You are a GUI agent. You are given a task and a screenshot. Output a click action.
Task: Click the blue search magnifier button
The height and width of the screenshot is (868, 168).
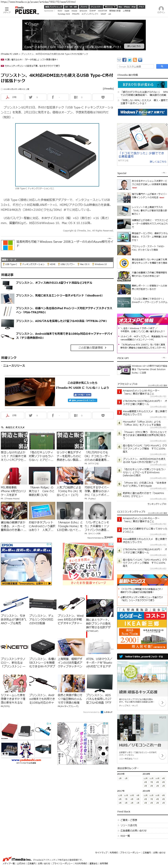[162, 66]
